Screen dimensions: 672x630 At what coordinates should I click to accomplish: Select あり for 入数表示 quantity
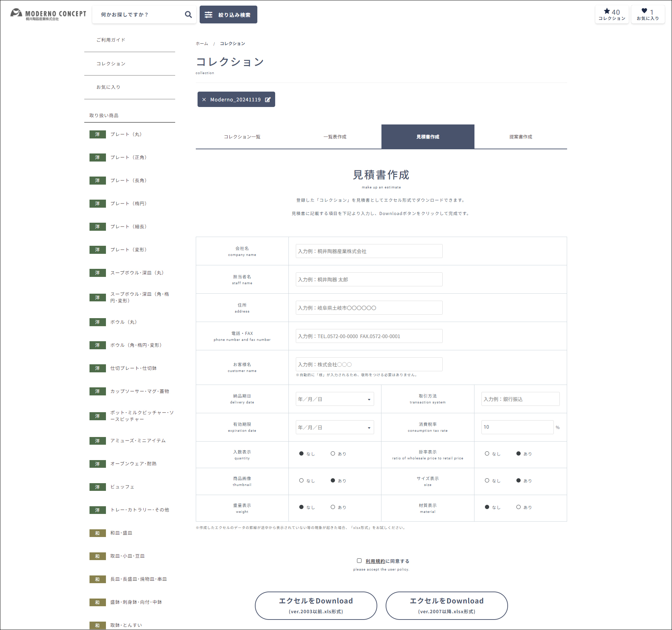click(333, 453)
